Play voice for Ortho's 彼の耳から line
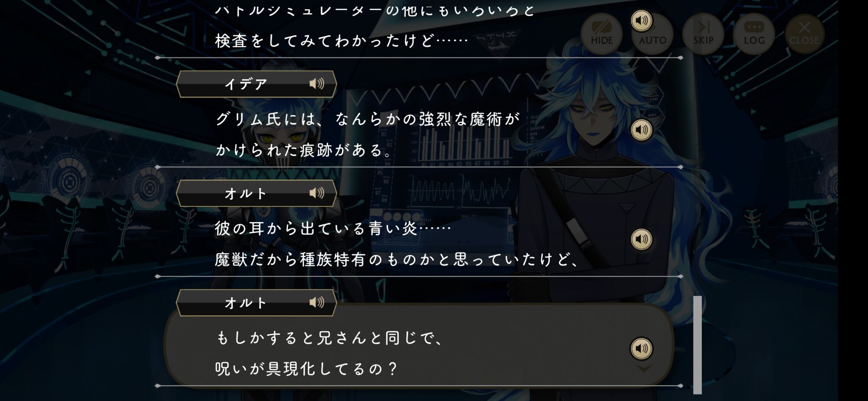868x401 pixels. click(641, 239)
